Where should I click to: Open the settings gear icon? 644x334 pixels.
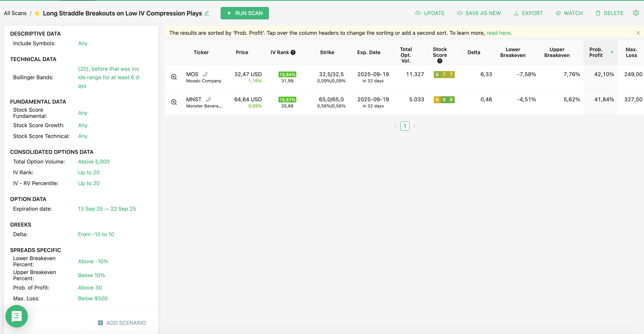636,13
